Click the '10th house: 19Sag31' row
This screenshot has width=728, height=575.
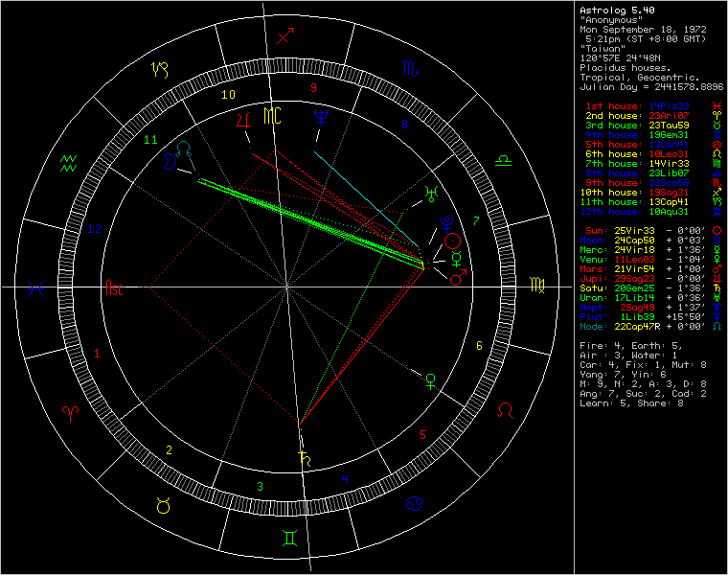coord(651,193)
